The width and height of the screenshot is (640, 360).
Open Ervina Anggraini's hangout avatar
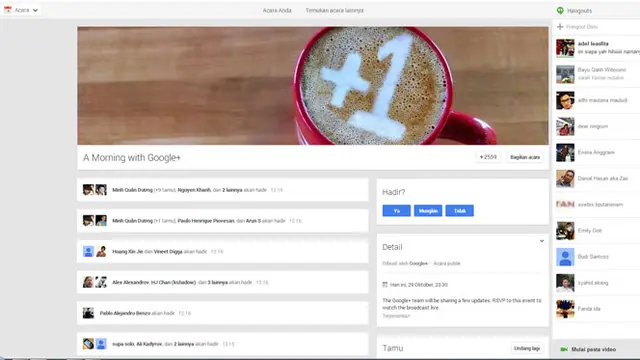(x=565, y=153)
